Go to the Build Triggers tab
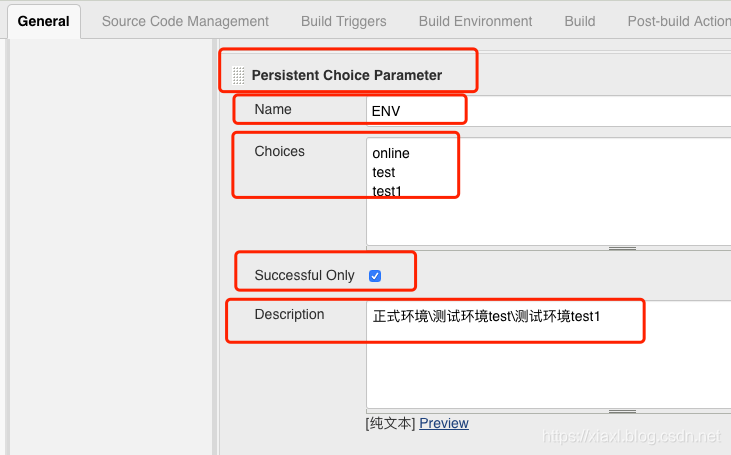731x455 pixels. pos(343,21)
